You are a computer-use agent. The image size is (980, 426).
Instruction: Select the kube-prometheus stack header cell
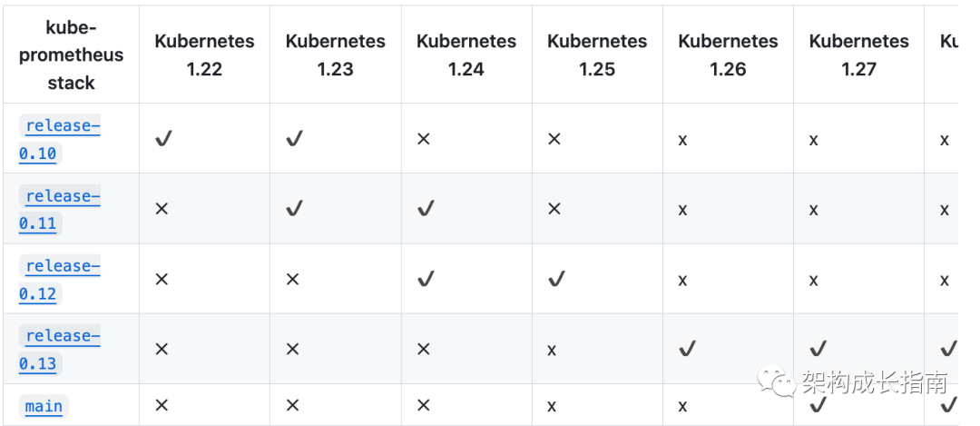click(72, 55)
